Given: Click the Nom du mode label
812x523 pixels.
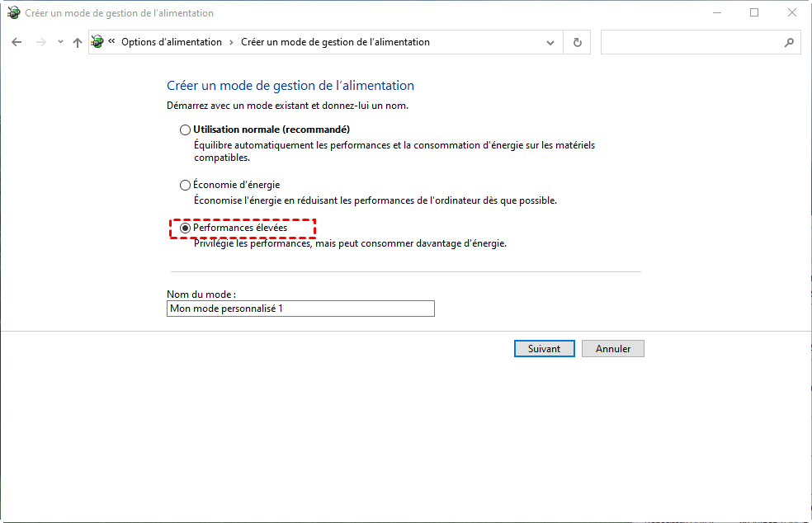Looking at the screenshot, I should [x=201, y=294].
